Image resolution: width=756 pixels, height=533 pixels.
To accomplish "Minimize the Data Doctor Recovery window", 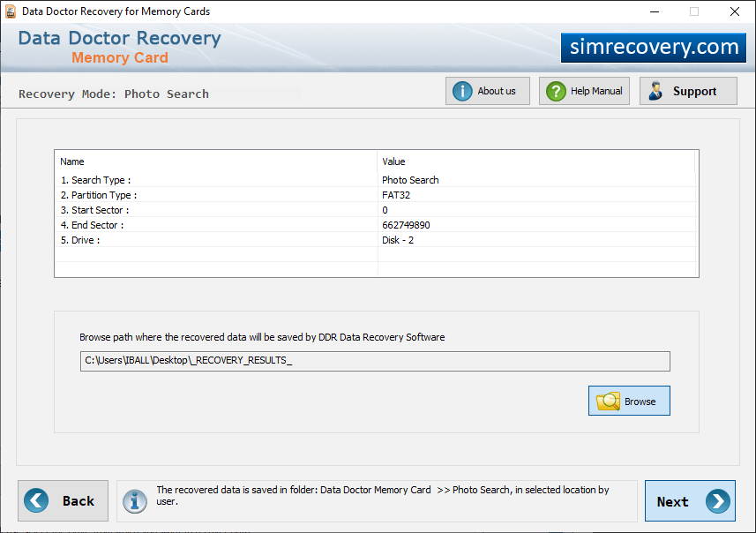I will pos(655,11).
